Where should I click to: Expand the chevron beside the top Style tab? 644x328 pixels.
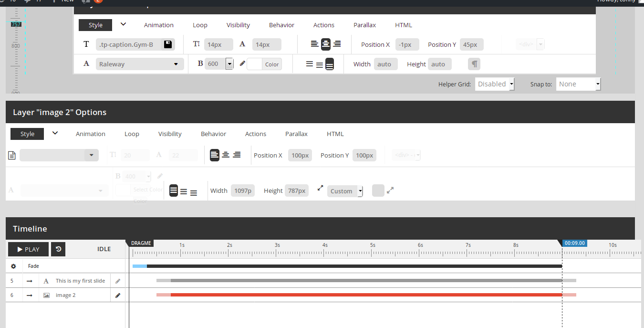pyautogui.click(x=123, y=24)
